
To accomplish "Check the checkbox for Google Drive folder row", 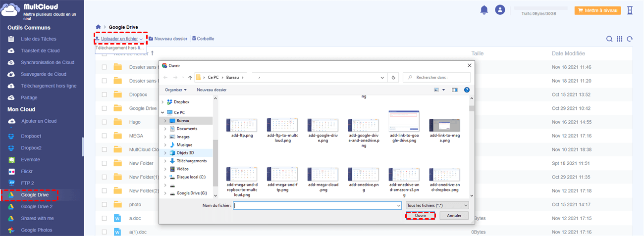I will point(105,108).
